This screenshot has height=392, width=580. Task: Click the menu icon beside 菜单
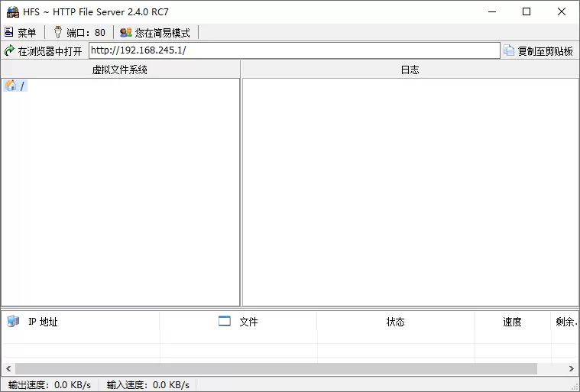tap(9, 32)
